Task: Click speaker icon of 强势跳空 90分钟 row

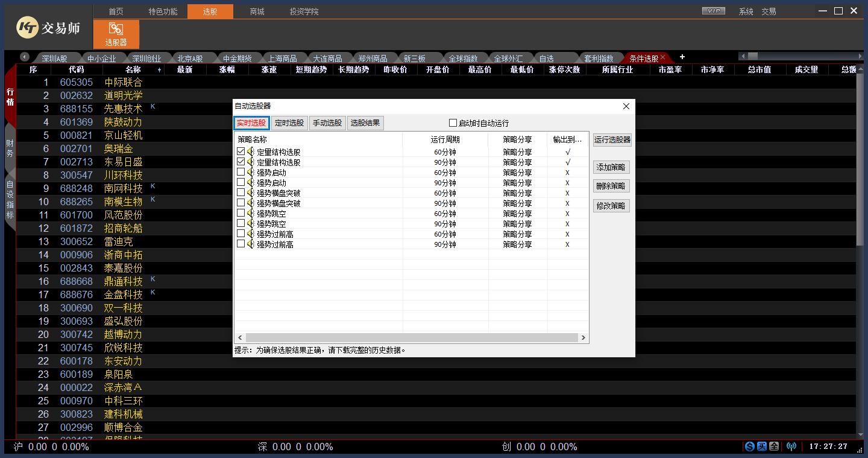Action: 251,224
